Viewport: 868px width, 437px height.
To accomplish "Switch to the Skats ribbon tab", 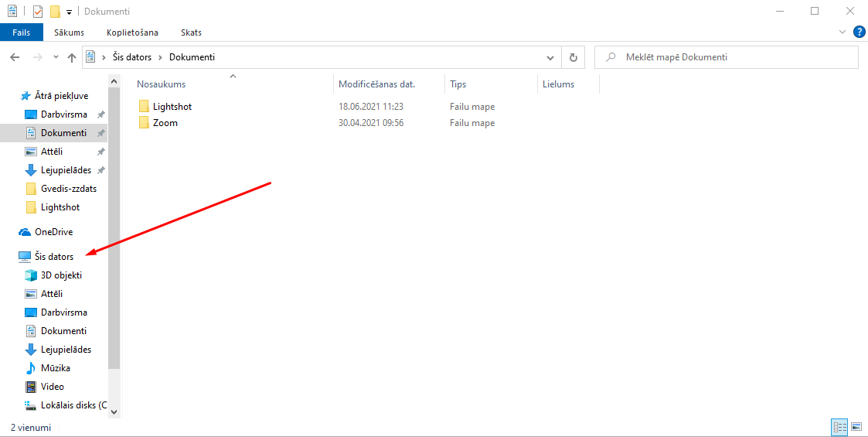I will pyautogui.click(x=191, y=32).
